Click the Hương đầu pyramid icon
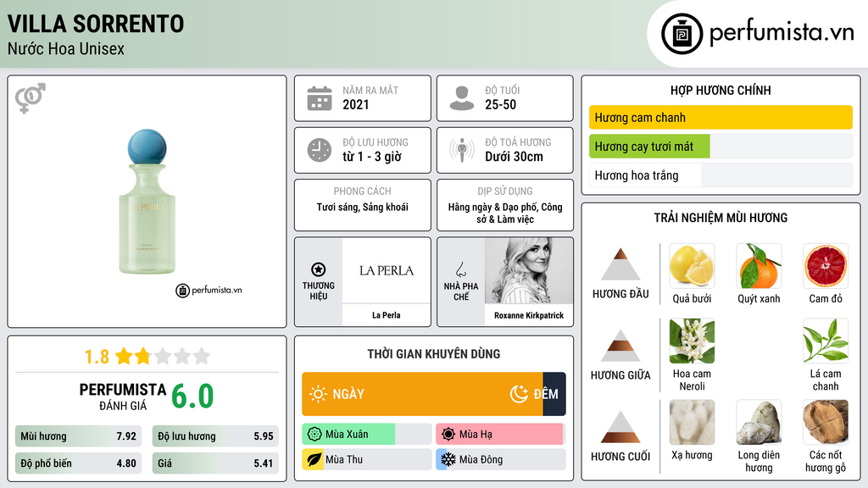The width and height of the screenshot is (868, 488). [620, 264]
